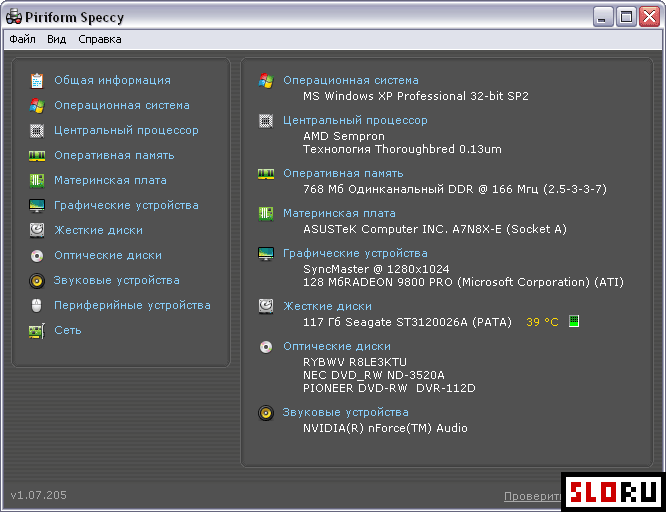This screenshot has height=512, width=666.
Task: Click the optical disc icon in summary panel
Action: click(266, 347)
